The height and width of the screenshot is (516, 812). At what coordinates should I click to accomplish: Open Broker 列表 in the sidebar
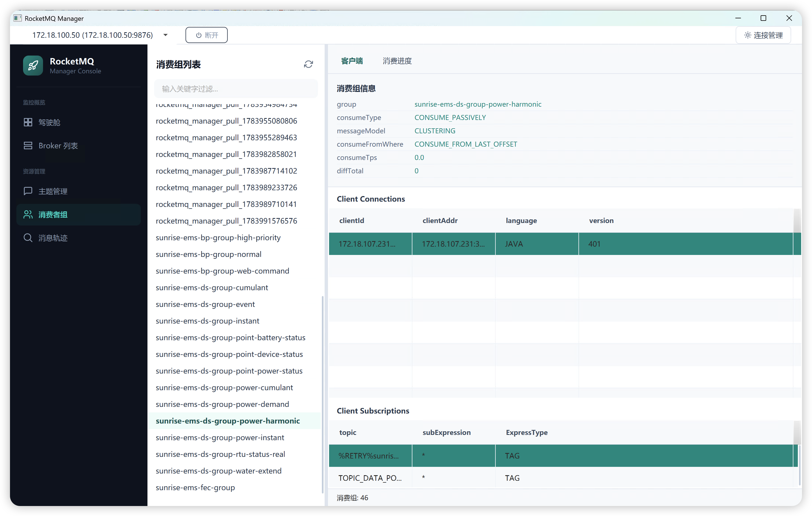(x=79, y=145)
